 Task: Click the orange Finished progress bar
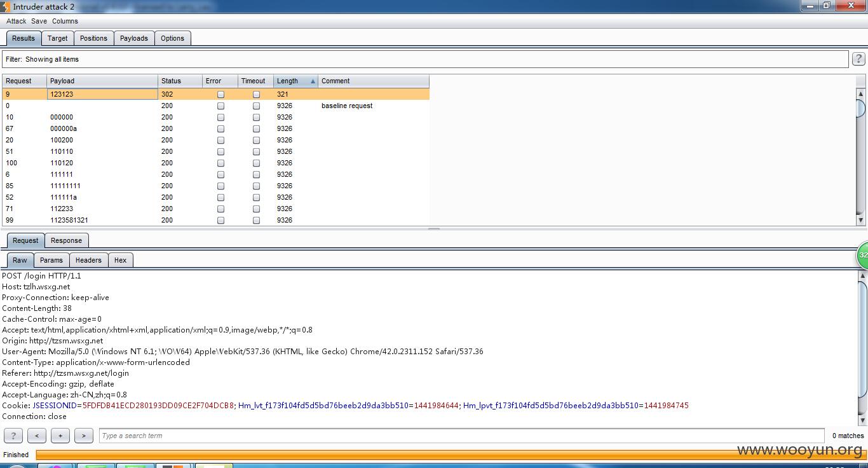tap(450, 454)
